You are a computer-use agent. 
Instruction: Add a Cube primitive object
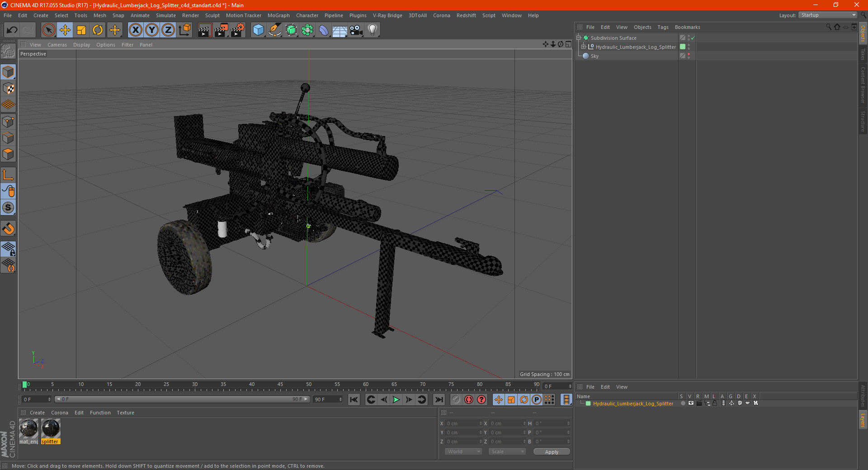point(258,30)
